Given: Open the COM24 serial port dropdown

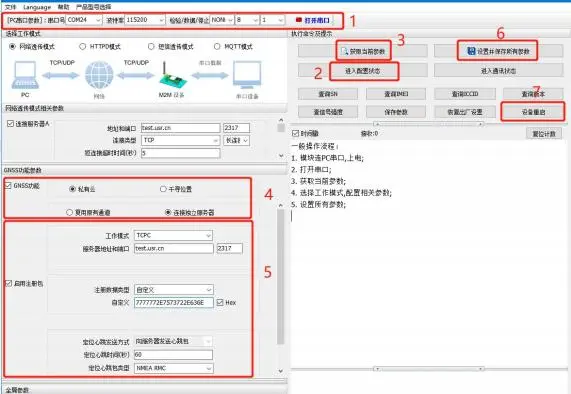Looking at the screenshot, I should [84, 20].
